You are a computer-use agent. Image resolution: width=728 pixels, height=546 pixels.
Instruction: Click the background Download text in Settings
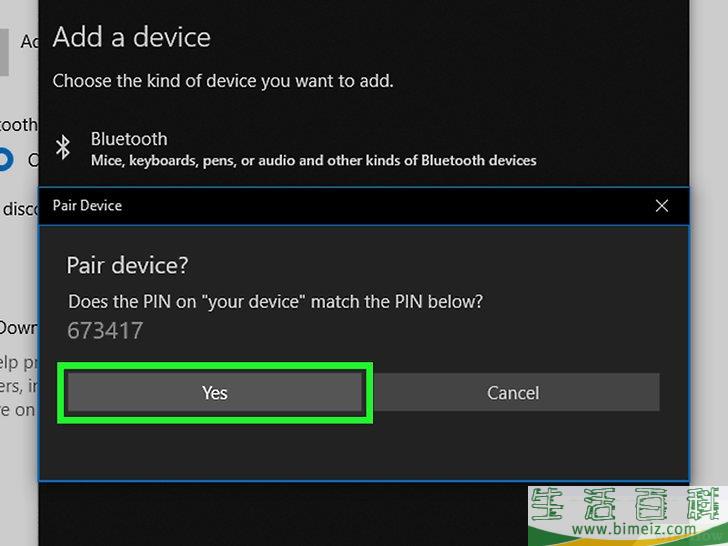click(x=19, y=328)
